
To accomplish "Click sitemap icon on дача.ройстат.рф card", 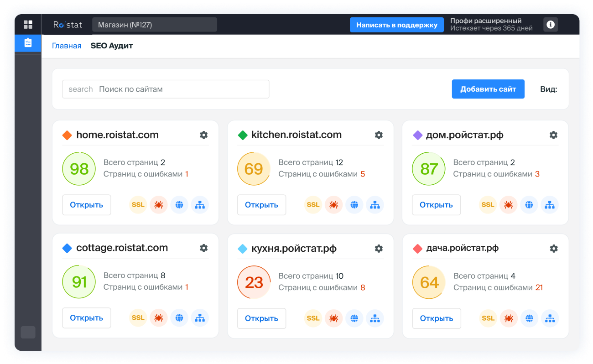I will click(550, 318).
